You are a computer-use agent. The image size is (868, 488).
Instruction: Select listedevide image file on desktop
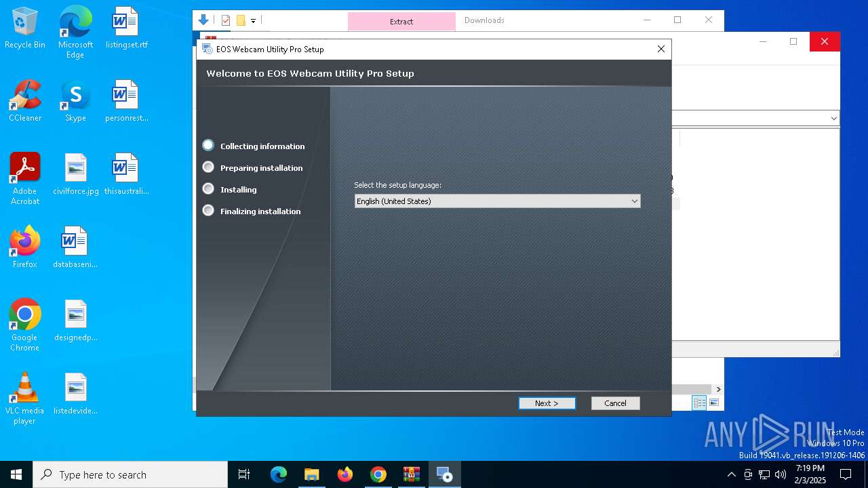point(75,394)
